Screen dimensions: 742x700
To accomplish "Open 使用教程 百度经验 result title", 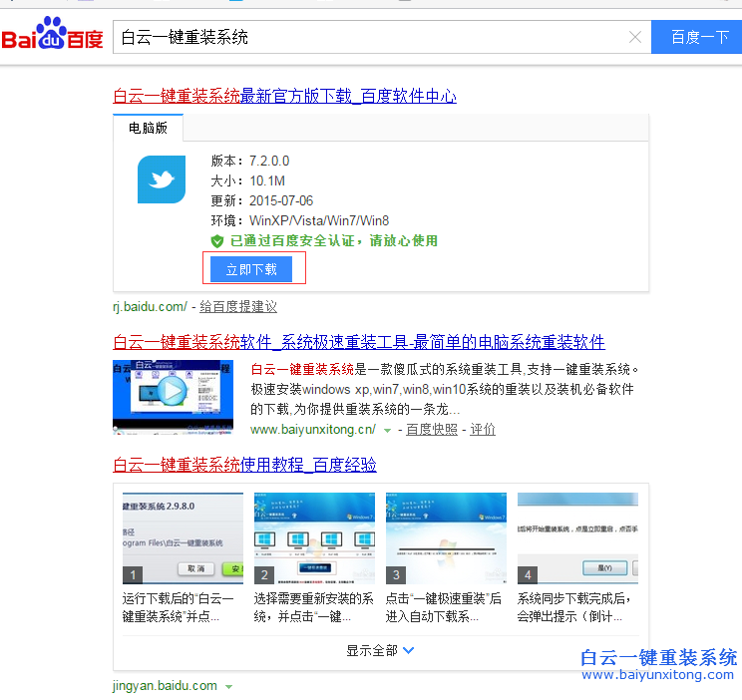I will [244, 466].
